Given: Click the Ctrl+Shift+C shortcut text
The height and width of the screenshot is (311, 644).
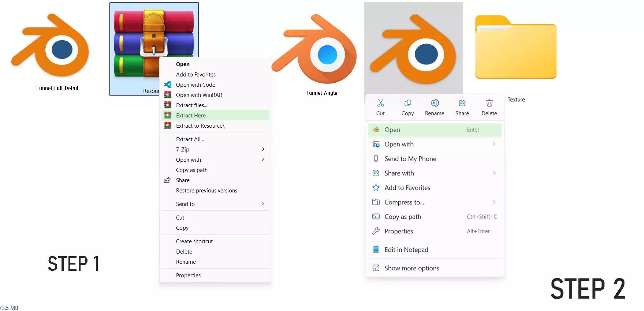Looking at the screenshot, I should tap(482, 217).
